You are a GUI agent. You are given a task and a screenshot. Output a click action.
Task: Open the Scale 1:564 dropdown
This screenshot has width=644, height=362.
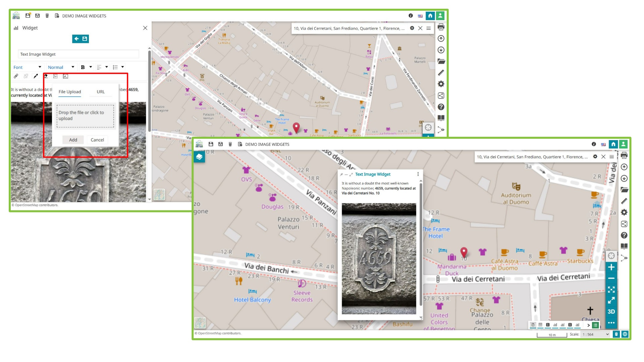coord(595,335)
